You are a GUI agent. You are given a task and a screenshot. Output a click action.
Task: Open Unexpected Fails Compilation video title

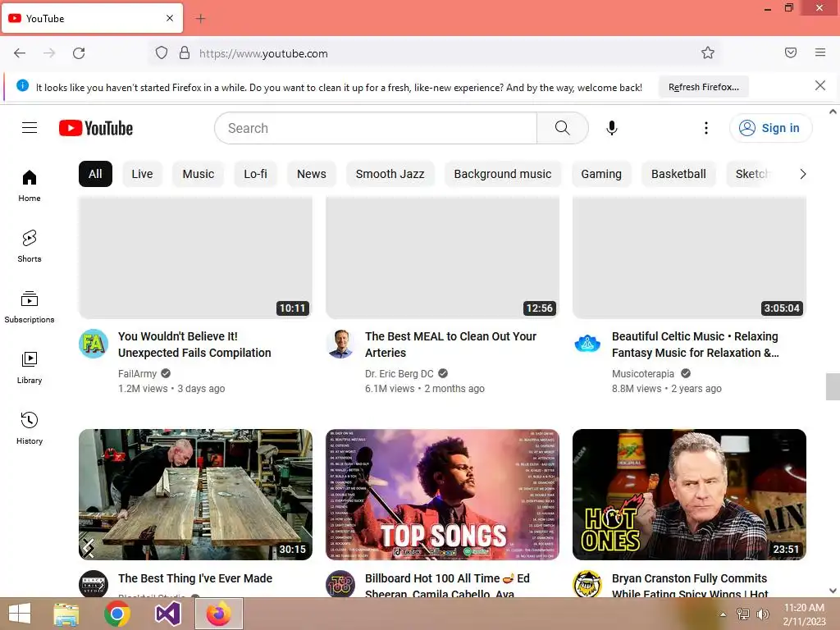pos(194,345)
